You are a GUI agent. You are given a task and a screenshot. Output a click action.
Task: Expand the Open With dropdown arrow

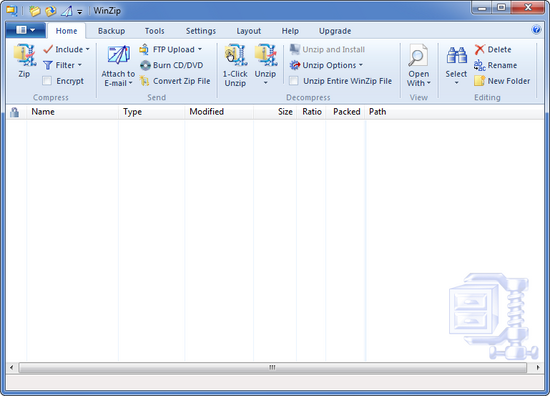429,83
